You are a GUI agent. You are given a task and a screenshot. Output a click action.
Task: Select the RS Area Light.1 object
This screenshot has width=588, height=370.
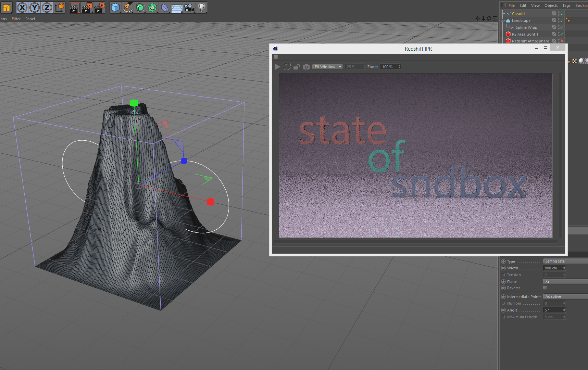tap(525, 34)
